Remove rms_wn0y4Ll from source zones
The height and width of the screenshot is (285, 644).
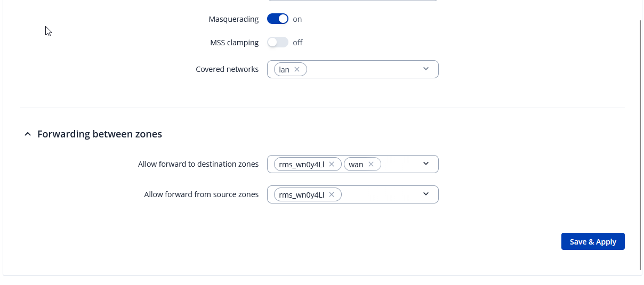click(332, 194)
